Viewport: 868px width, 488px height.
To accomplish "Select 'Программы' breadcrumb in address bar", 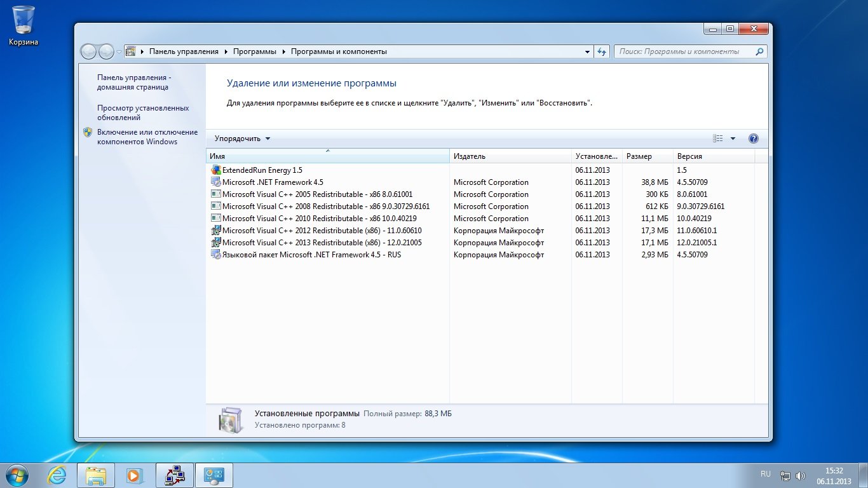I will tap(255, 51).
